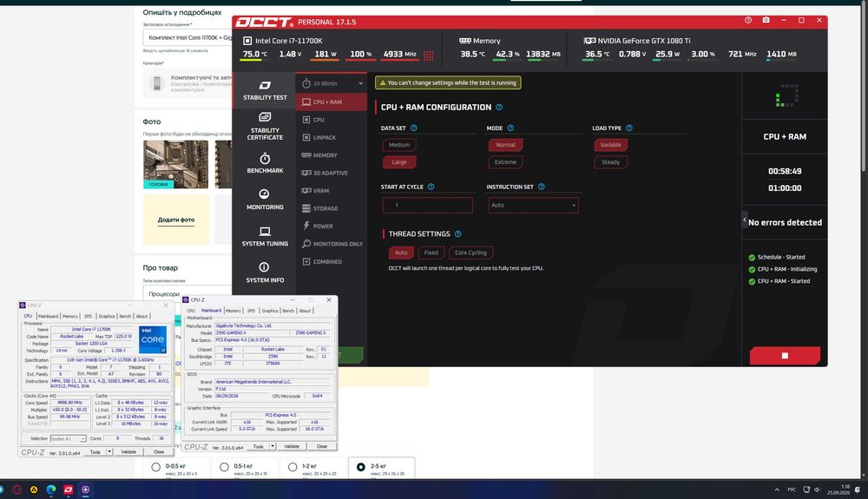The width and height of the screenshot is (868, 499).
Task: Click the Intel Core i7-11700K CPU chip icon
Action: (x=247, y=41)
